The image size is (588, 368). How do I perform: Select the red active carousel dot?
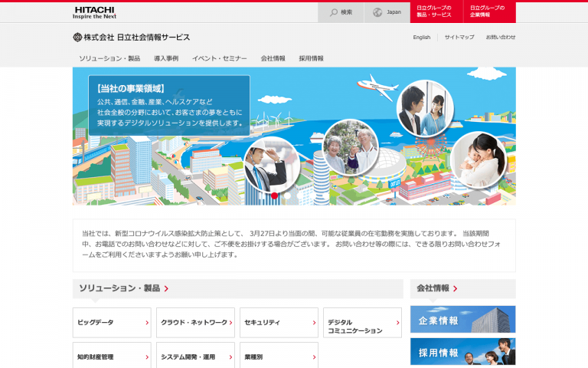pyautogui.click(x=275, y=195)
